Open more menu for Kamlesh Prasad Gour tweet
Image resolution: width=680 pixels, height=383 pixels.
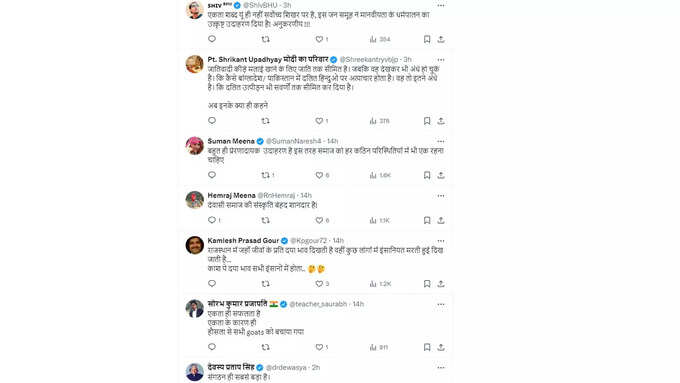click(441, 241)
